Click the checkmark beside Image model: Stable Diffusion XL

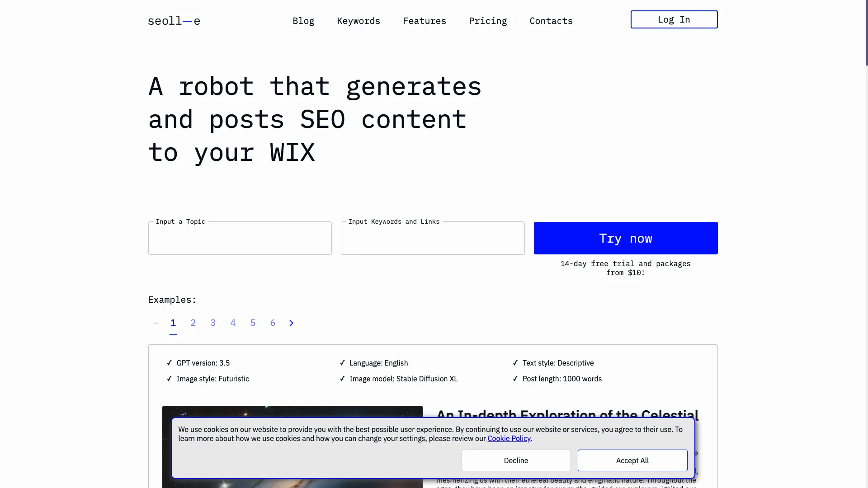coord(342,379)
